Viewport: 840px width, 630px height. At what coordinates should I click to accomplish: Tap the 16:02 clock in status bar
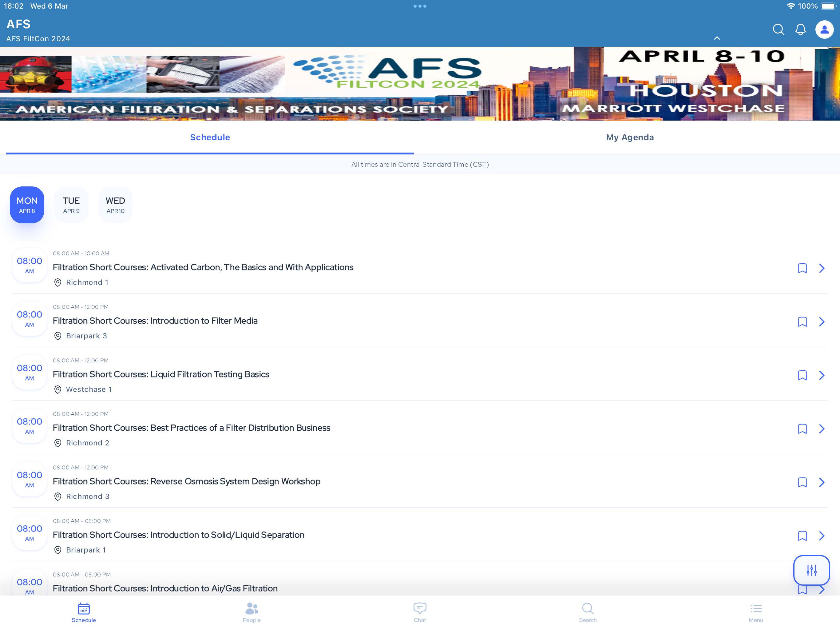click(x=14, y=6)
